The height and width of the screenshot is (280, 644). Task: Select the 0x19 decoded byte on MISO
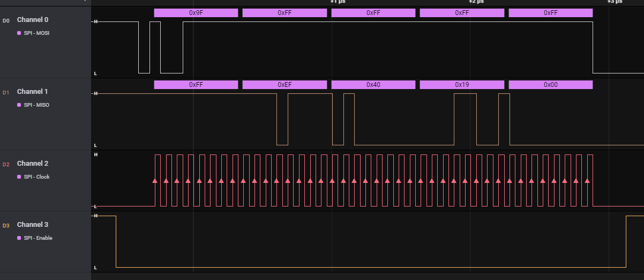pos(462,85)
